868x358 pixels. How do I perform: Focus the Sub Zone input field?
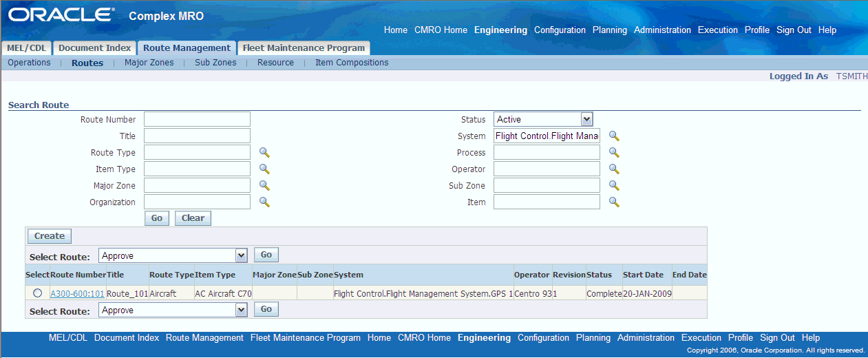pos(547,185)
